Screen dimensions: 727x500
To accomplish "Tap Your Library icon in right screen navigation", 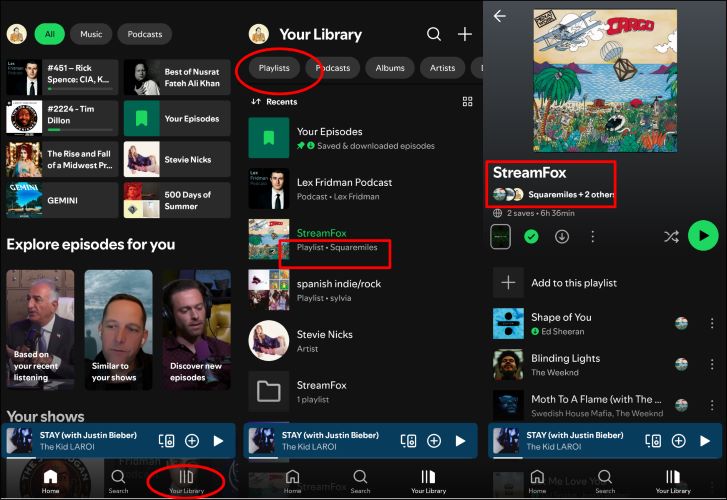I will 673,481.
